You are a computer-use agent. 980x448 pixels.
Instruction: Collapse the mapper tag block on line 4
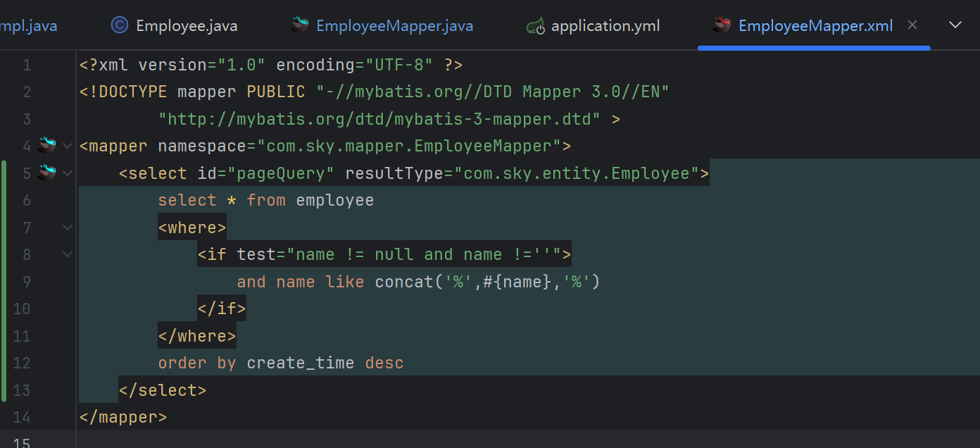68,146
